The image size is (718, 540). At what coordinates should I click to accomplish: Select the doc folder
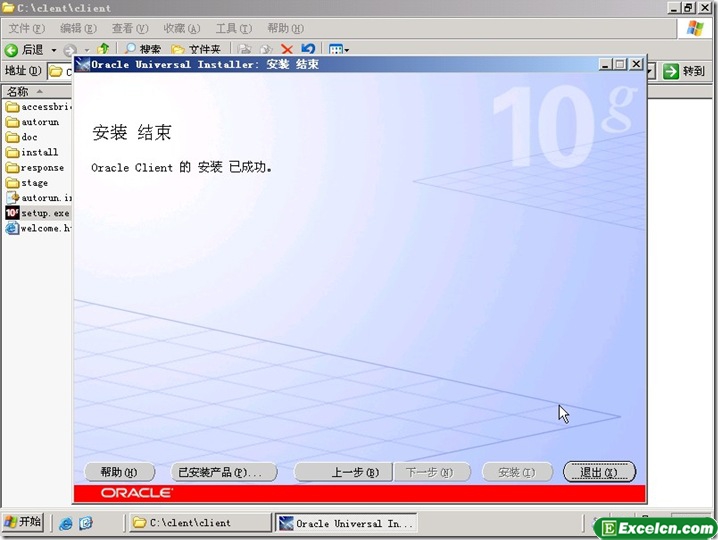pyautogui.click(x=22, y=137)
